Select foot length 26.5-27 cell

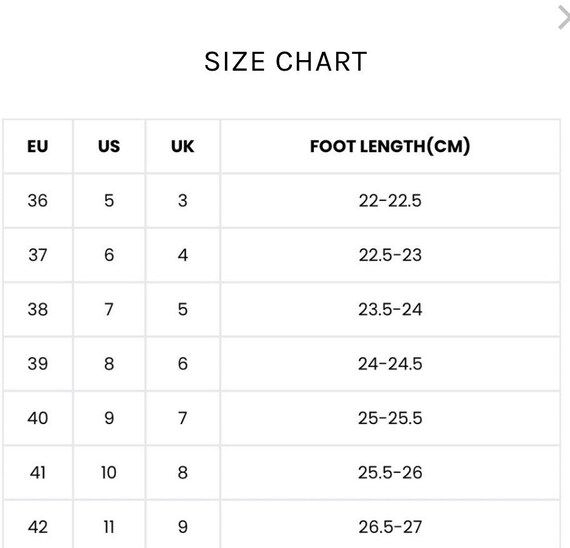[x=390, y=524]
